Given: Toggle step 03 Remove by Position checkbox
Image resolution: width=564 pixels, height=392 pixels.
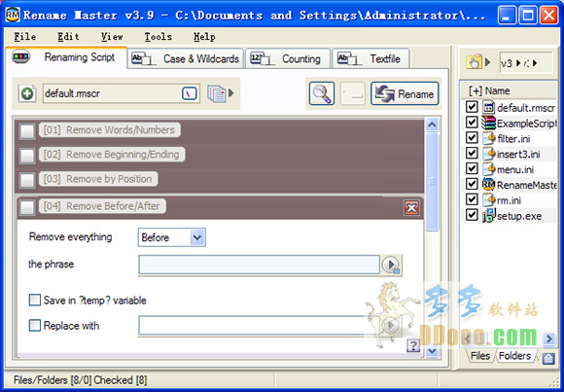Looking at the screenshot, I should click(27, 180).
